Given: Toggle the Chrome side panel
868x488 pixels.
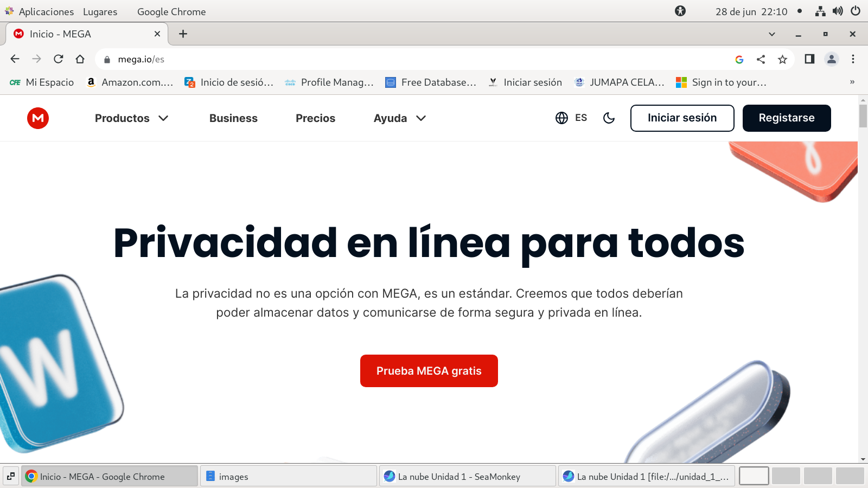Looking at the screenshot, I should coord(809,59).
